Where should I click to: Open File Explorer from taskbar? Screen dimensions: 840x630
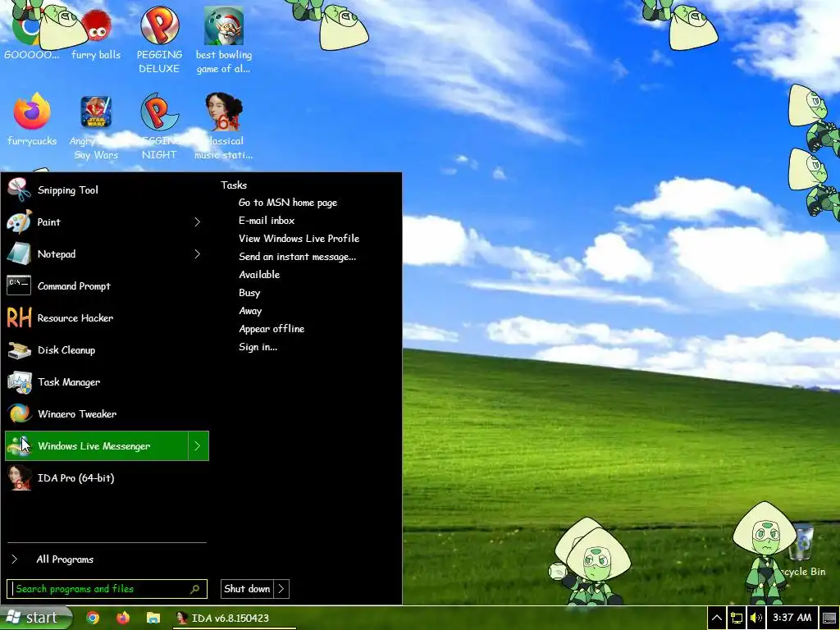(x=153, y=618)
